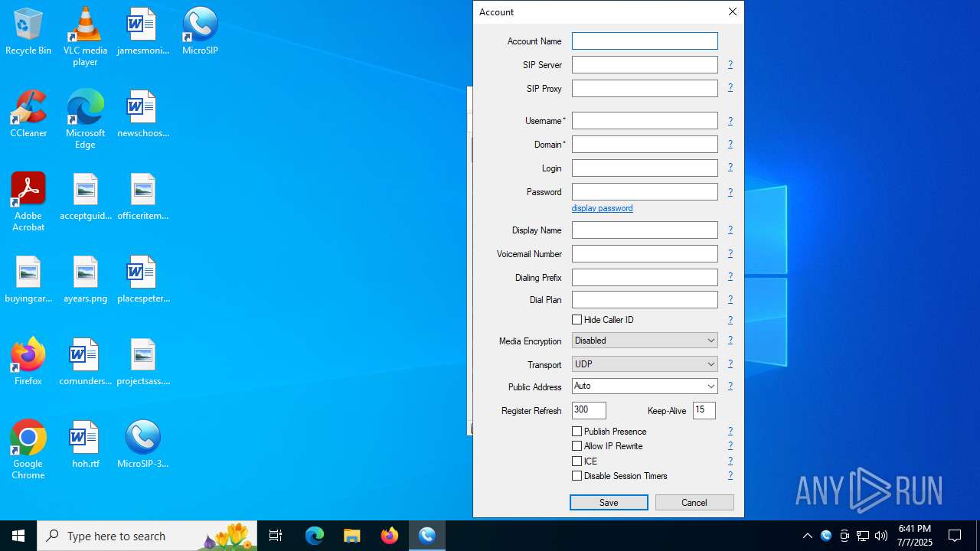Open help link for Domain field

(x=730, y=144)
